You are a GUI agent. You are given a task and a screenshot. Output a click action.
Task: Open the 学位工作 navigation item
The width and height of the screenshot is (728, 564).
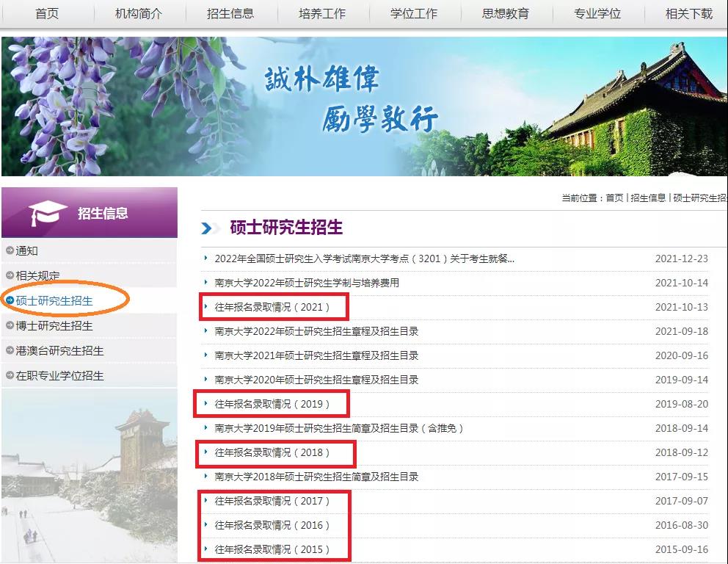pyautogui.click(x=414, y=13)
